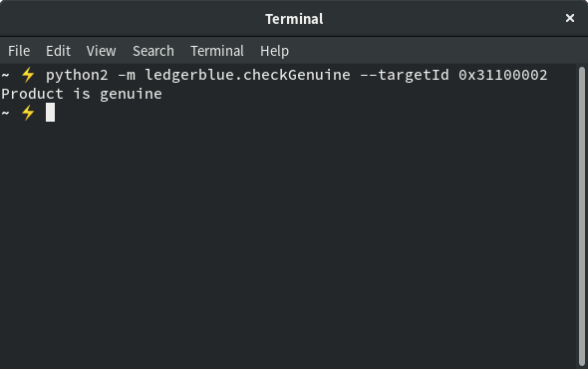The width and height of the screenshot is (588, 369).
Task: Click the 'python2' command word
Action: 77,75
